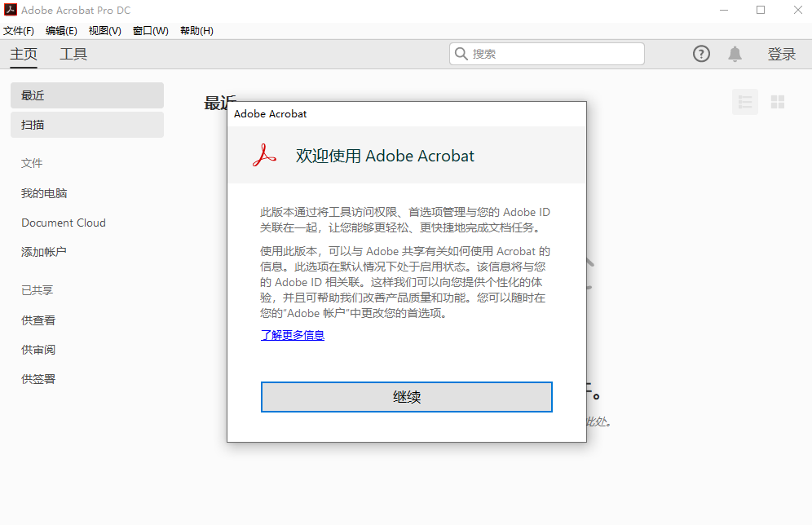Viewport: 812px width, 525px height.
Task: Click the 登录 sign-in button
Action: click(781, 53)
